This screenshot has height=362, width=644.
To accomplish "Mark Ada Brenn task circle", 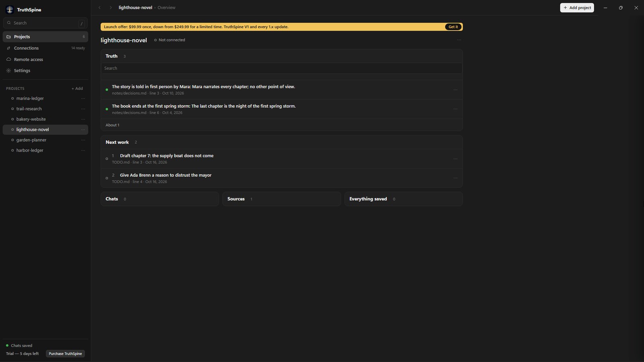I will click(x=107, y=178).
